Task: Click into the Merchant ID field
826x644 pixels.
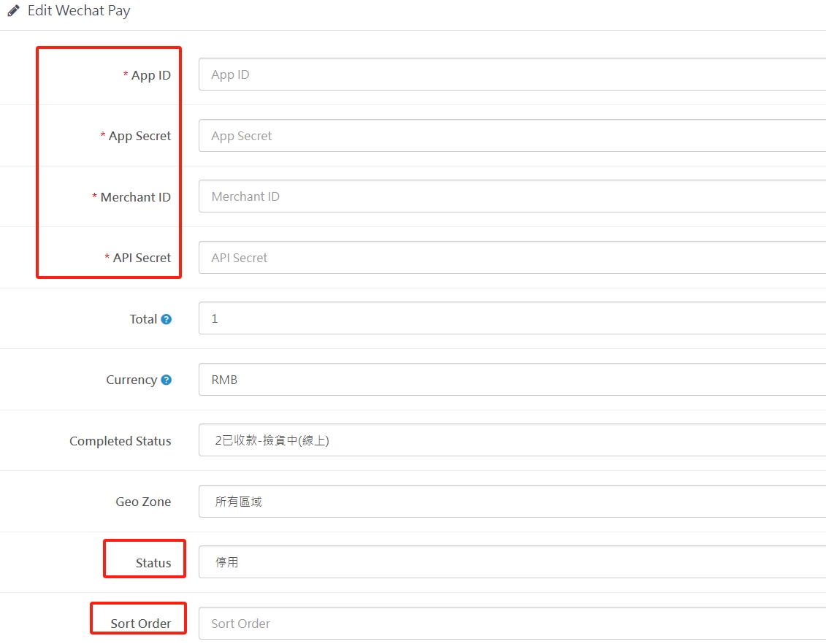Action: 512,196
